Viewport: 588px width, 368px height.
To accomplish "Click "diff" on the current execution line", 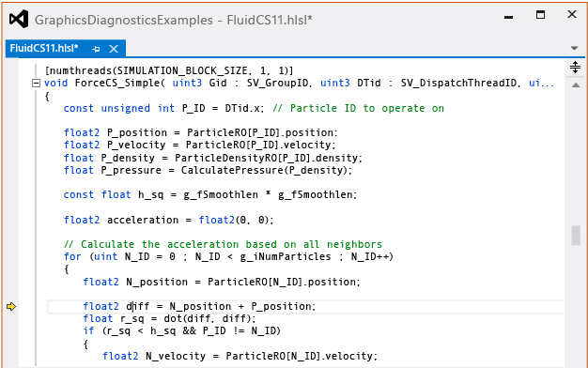I will pyautogui.click(x=138, y=307).
